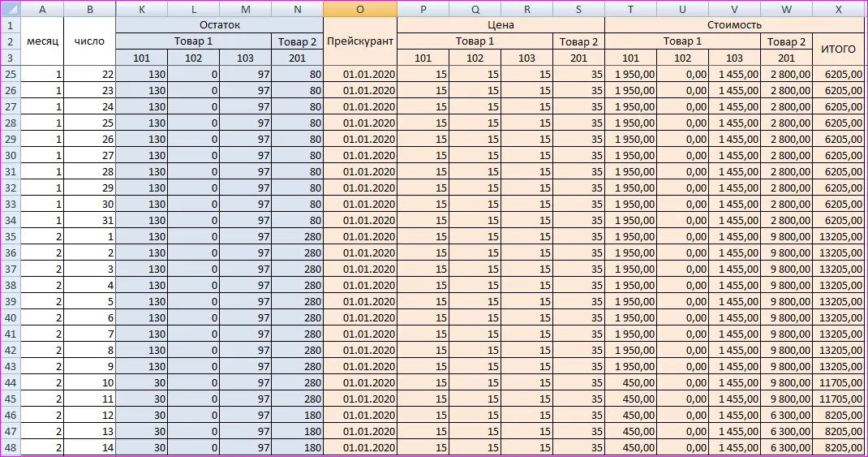Click cell N3 containing code 201
This screenshot has width=868, height=457.
coord(297,58)
